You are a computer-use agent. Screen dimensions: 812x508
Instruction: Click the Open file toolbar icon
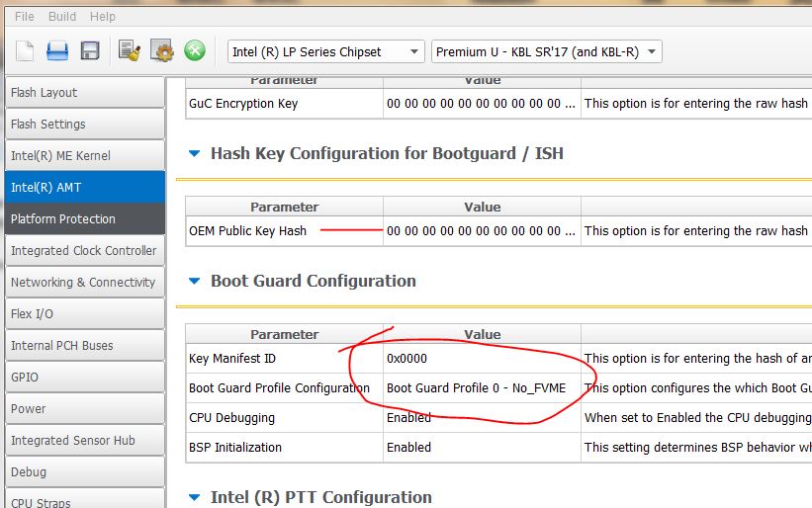pyautogui.click(x=57, y=51)
